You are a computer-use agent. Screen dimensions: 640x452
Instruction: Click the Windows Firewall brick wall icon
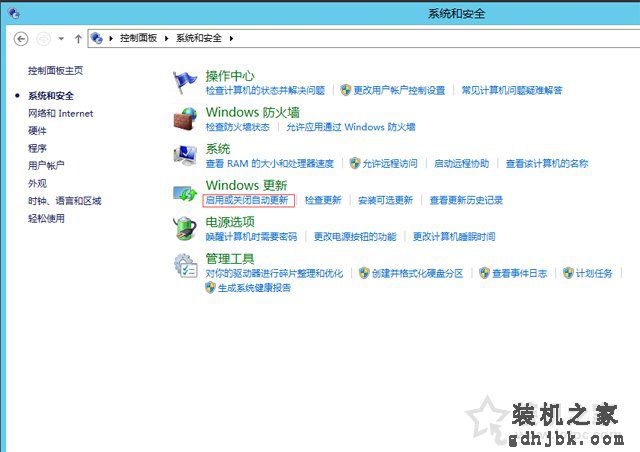(x=185, y=118)
